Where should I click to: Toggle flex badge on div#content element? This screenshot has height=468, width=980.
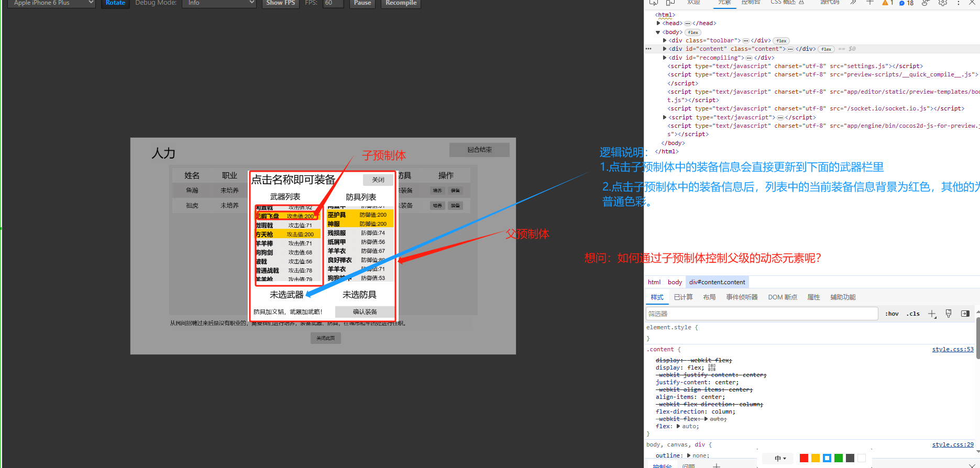(x=827, y=49)
